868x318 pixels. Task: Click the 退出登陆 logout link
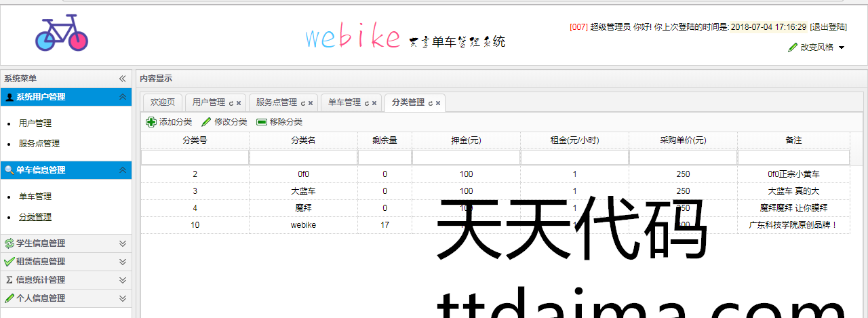tap(828, 27)
